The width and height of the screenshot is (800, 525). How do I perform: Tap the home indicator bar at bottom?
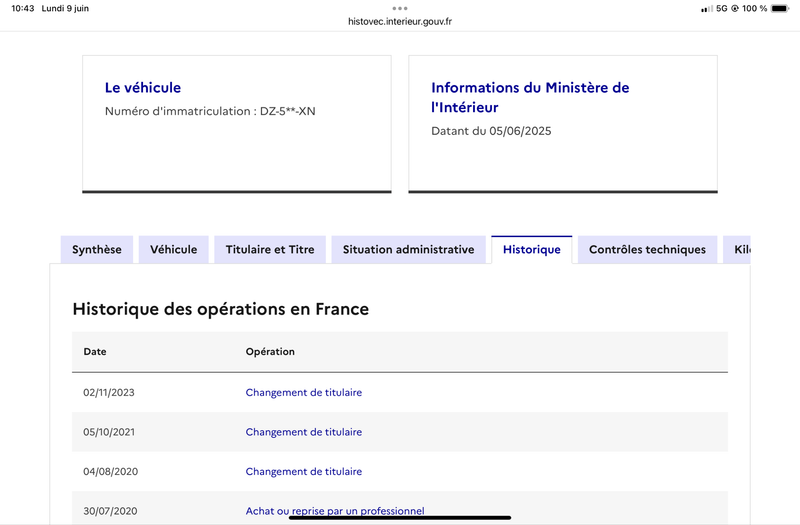400,517
